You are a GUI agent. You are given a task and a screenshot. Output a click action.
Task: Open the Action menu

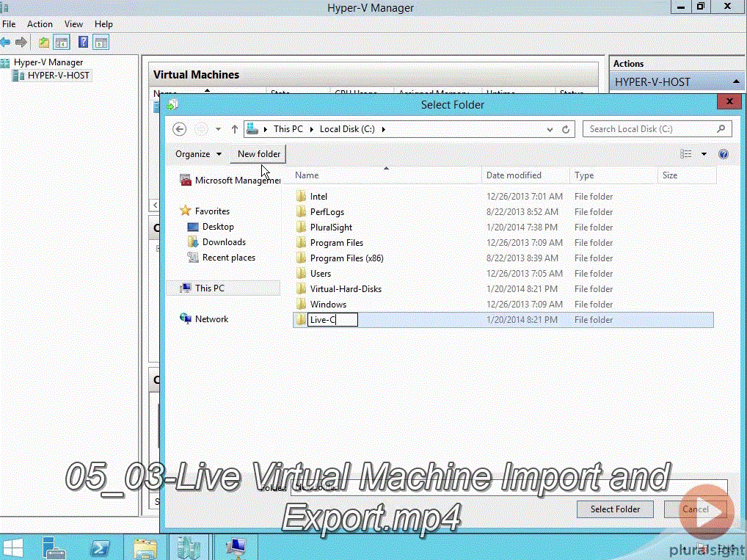(40, 23)
